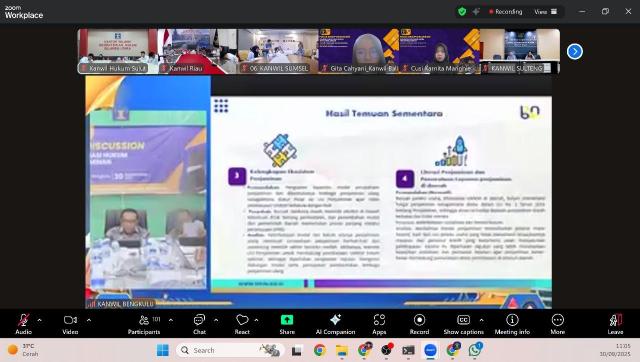Open the React emoji menu
640x362 pixels.
(242, 324)
